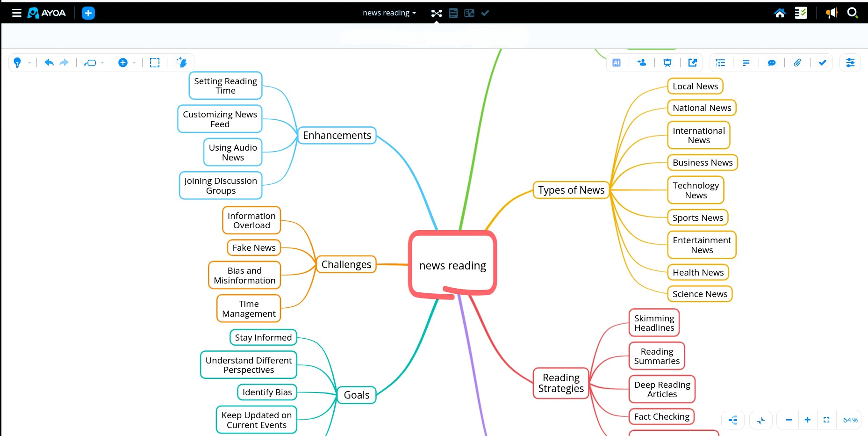Select the Types of News branch

pyautogui.click(x=571, y=190)
